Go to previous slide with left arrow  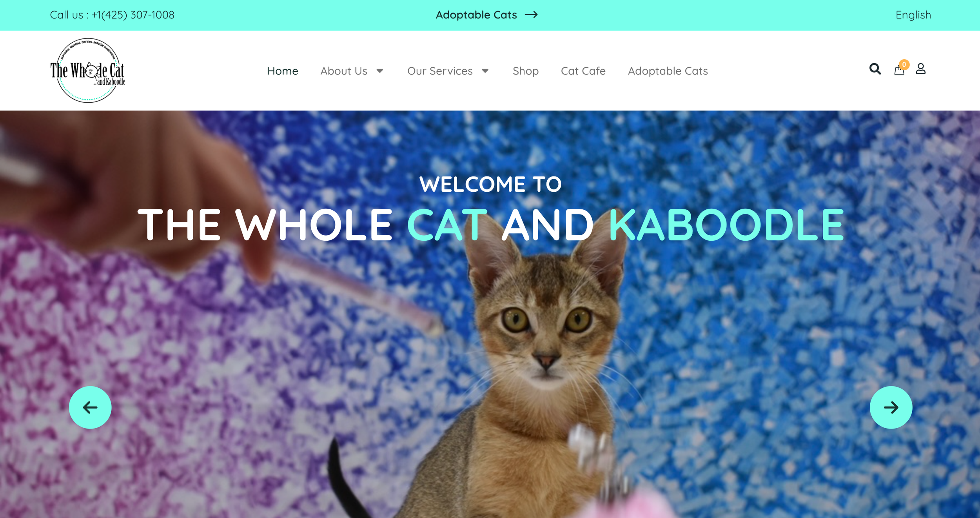point(90,407)
